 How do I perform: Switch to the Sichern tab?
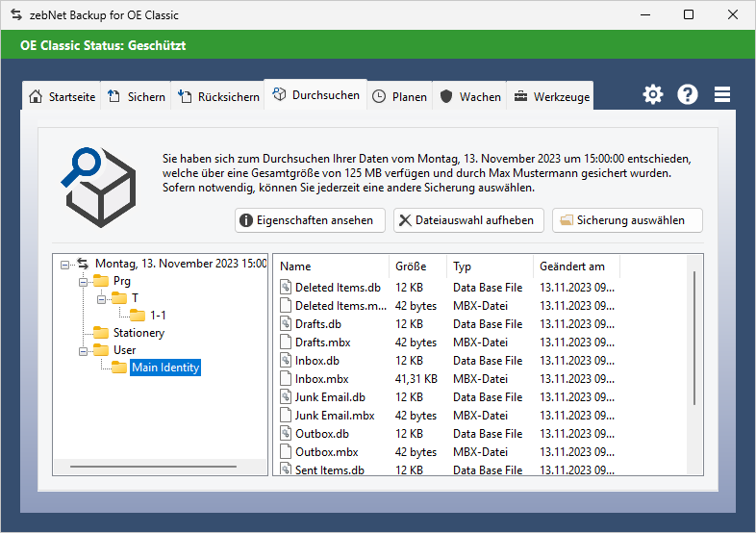pos(137,97)
